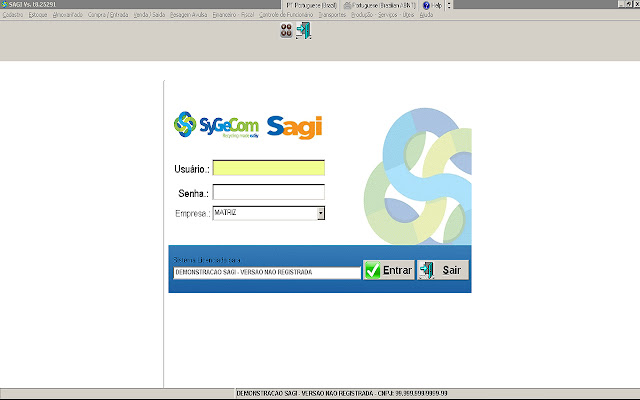The width and height of the screenshot is (640, 400).
Task: Click the SyGeCom logo
Action: point(216,125)
